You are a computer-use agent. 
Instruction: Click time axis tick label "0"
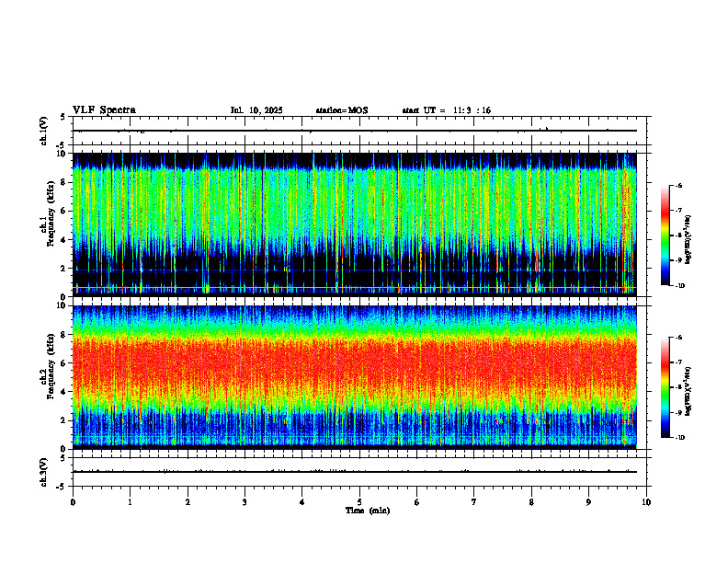click(73, 502)
